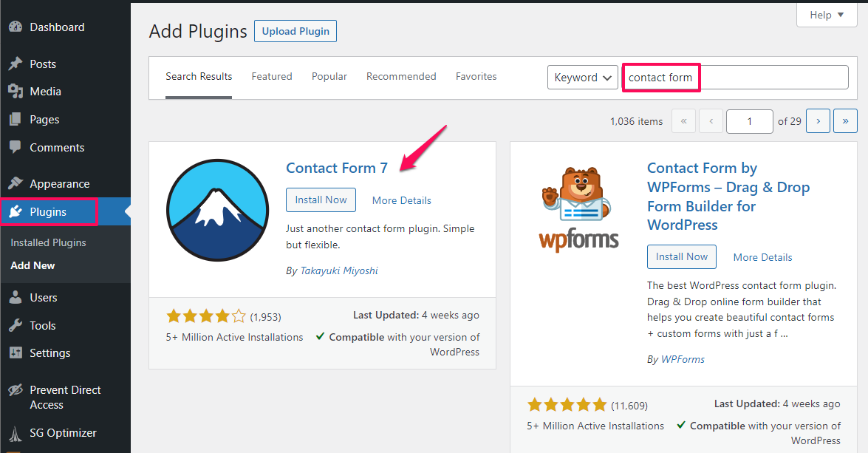Click the Media icon in sidebar
Screen dimensions: 868x453
pos(16,92)
